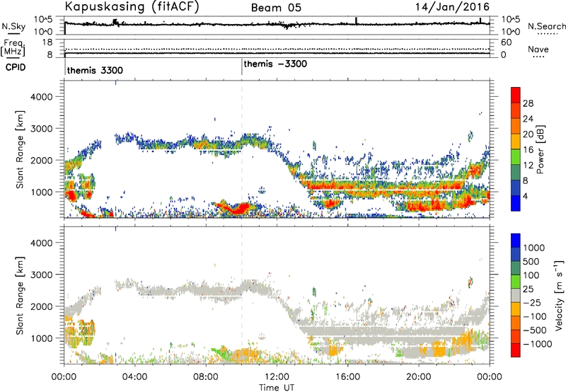The image size is (566, 392).
Task: Click the '4' label on power colorbar
Action: [x=525, y=196]
